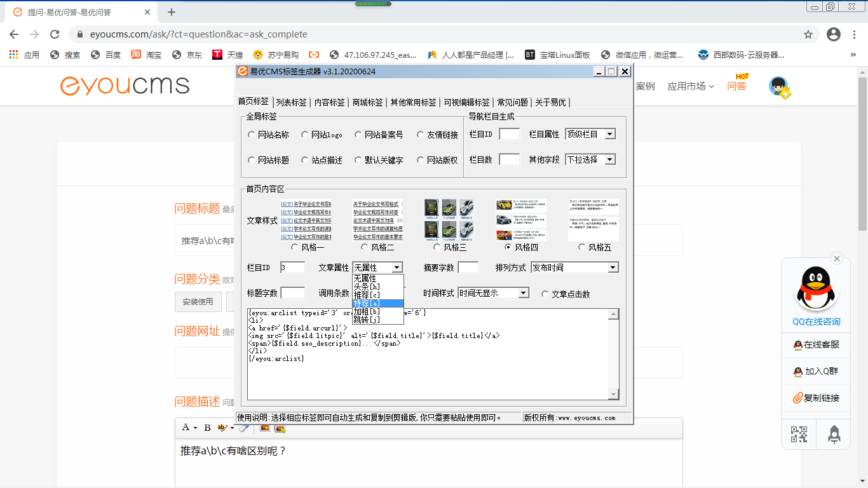The image size is (868, 488).
Task: Pick 跳转[j] from the attribute list
Action: click(x=378, y=320)
